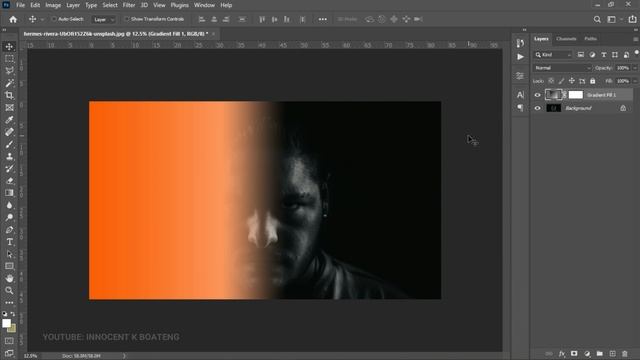The height and width of the screenshot is (360, 640).
Task: Select the Horizontal Type tool
Action: click(9, 242)
